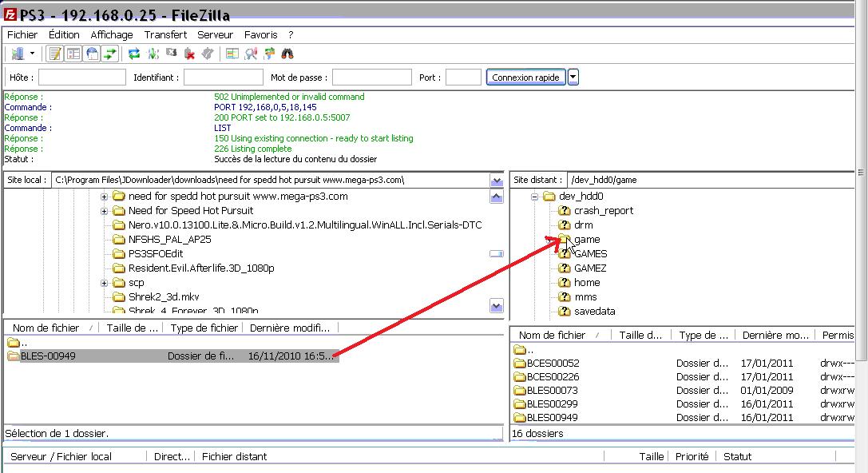Select the GAMES folder in remote tree

coord(591,253)
